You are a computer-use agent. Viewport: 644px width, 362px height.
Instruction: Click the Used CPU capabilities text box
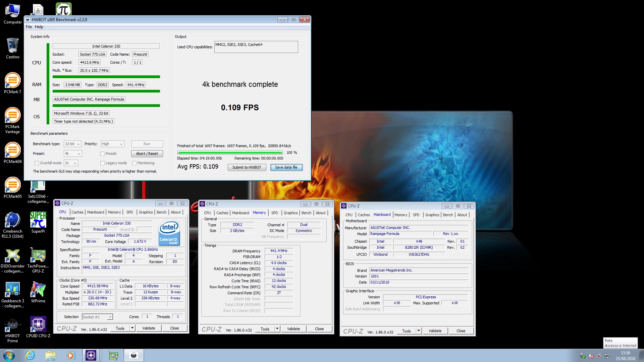tap(256, 47)
